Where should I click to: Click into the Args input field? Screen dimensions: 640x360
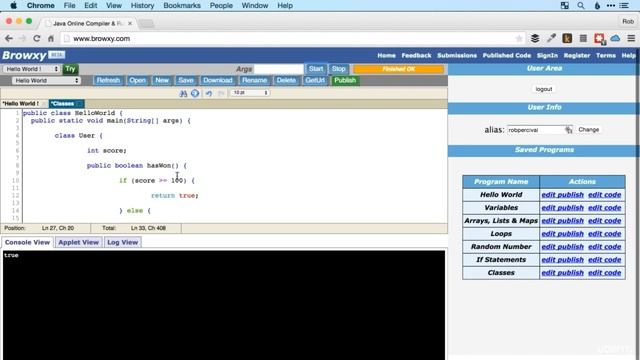click(279, 69)
